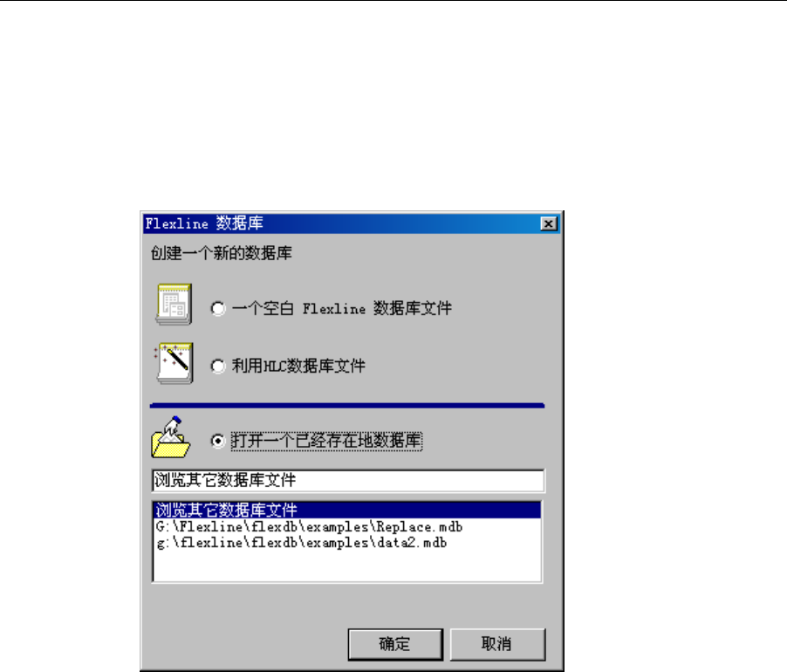This screenshot has height=672, width=787.
Task: Click the 浏览其它数据库文件 text field
Action: [348, 480]
